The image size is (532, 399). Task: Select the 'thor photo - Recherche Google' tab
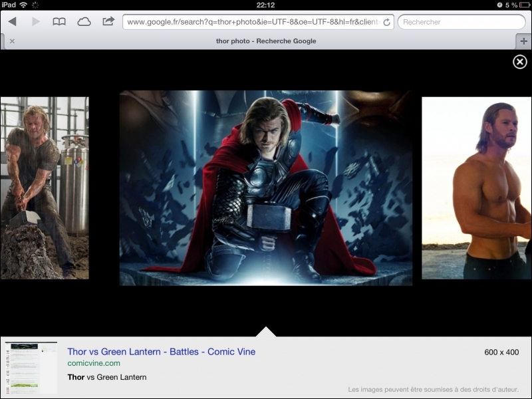[266, 41]
